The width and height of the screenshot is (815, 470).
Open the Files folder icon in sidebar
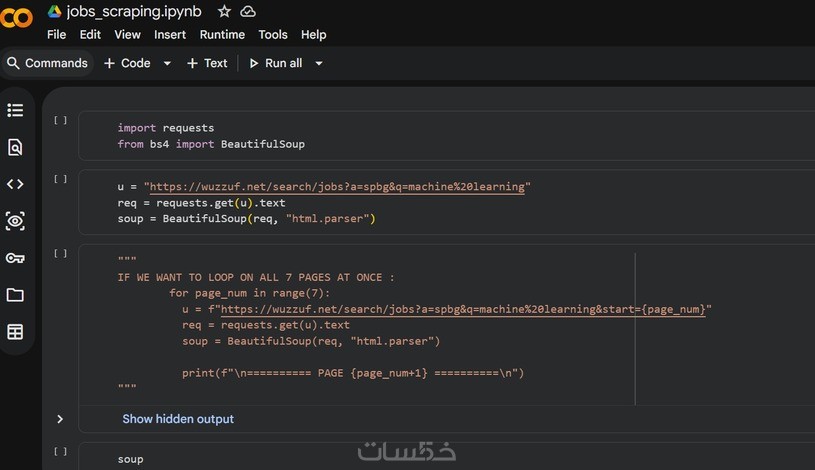point(15,295)
